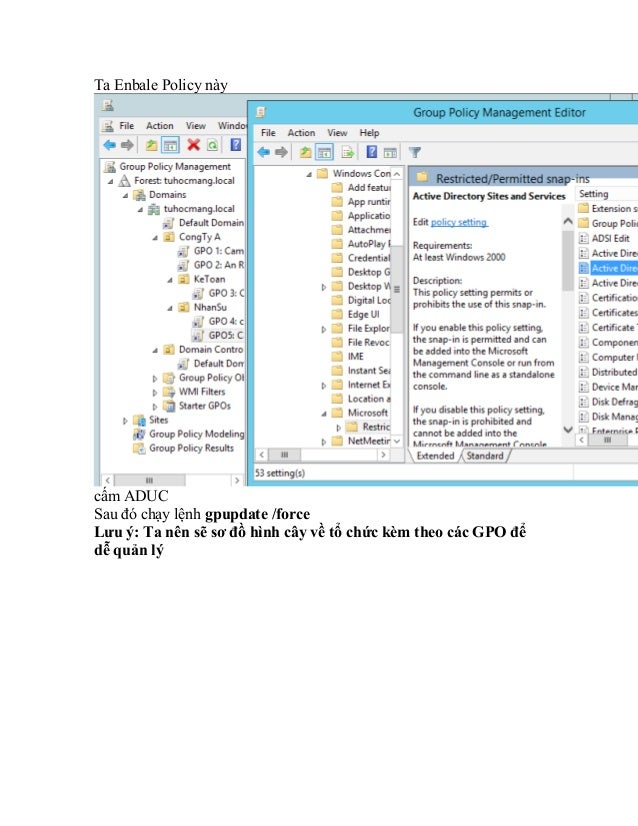Click the Filter funnel icon in Editor
This screenshot has height=826, width=638.
tap(415, 152)
